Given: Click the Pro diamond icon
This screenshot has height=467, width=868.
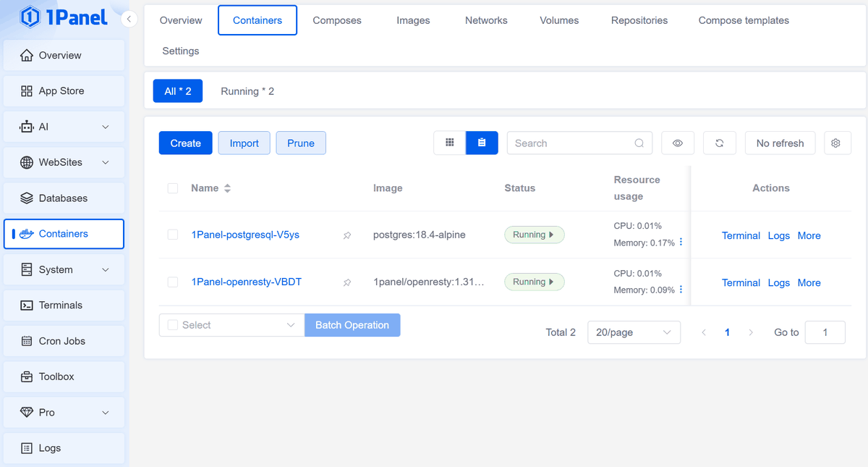Looking at the screenshot, I should pos(27,413).
